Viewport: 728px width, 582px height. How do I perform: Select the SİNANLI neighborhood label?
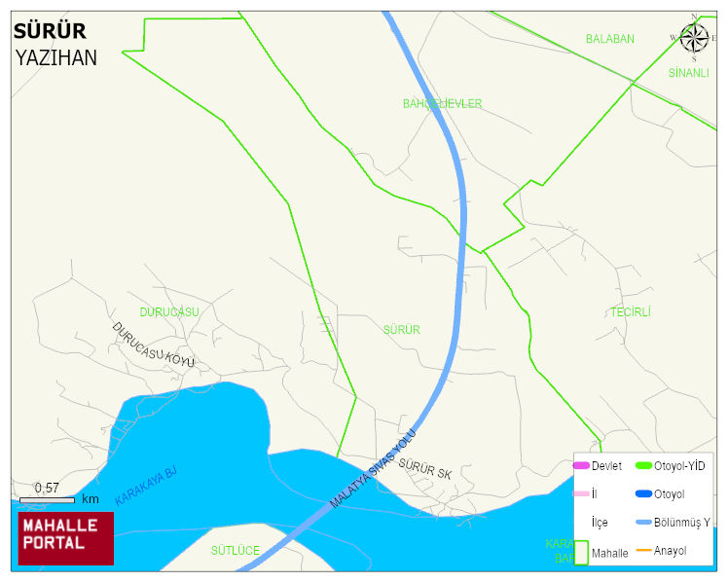pos(688,73)
